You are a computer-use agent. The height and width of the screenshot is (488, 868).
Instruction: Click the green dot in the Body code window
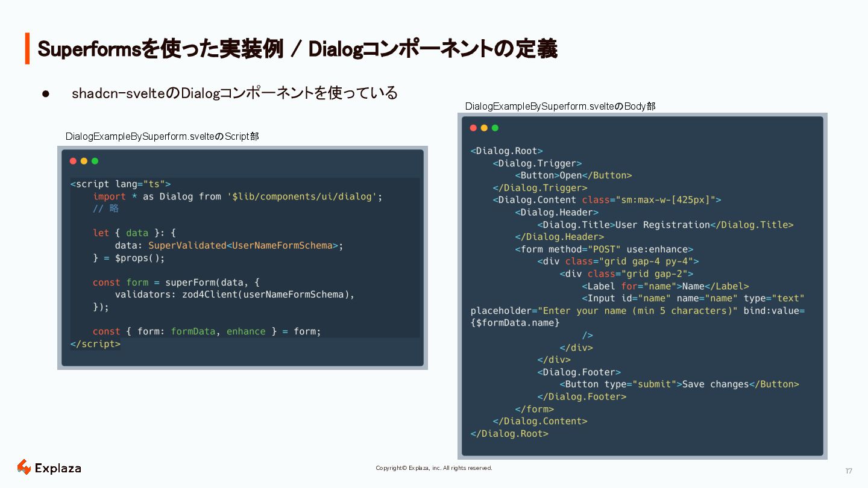point(495,128)
